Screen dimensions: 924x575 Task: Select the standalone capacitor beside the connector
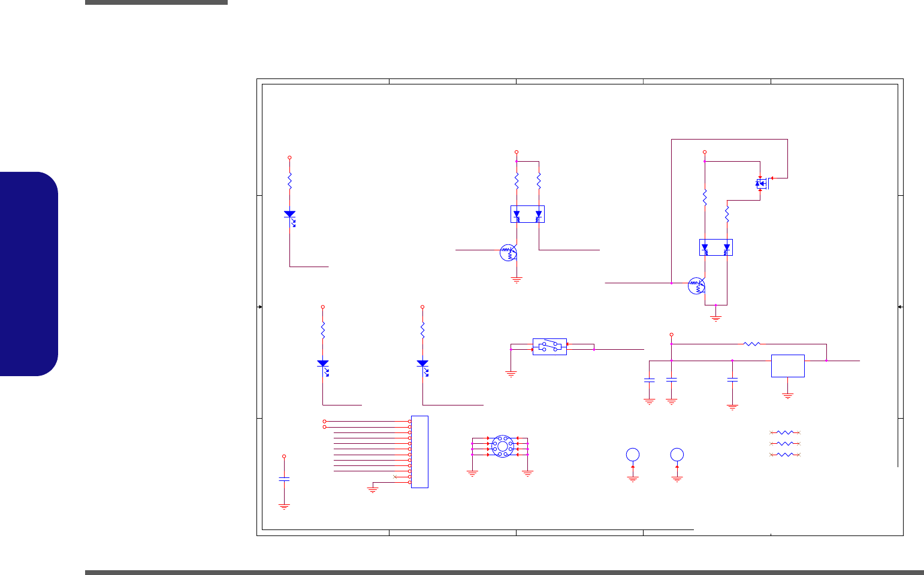point(284,479)
